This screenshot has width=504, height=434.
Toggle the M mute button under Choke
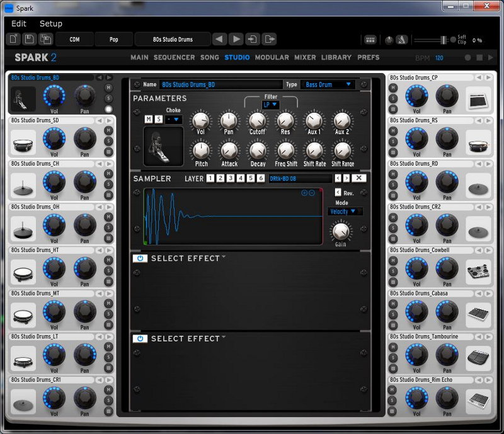[149, 119]
